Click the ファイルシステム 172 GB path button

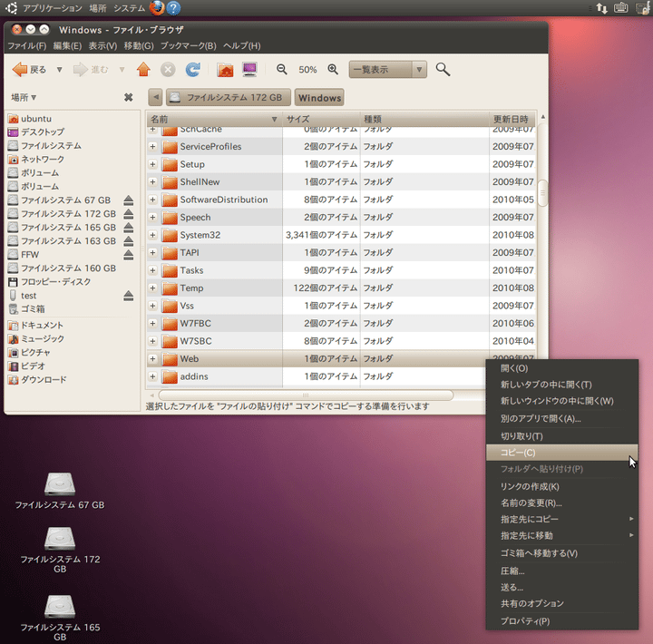(229, 97)
